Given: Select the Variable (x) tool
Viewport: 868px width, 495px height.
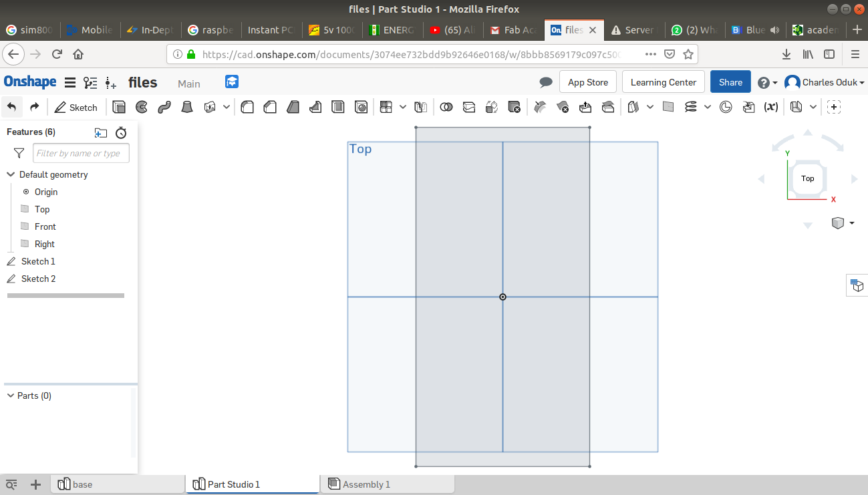Looking at the screenshot, I should [x=771, y=107].
